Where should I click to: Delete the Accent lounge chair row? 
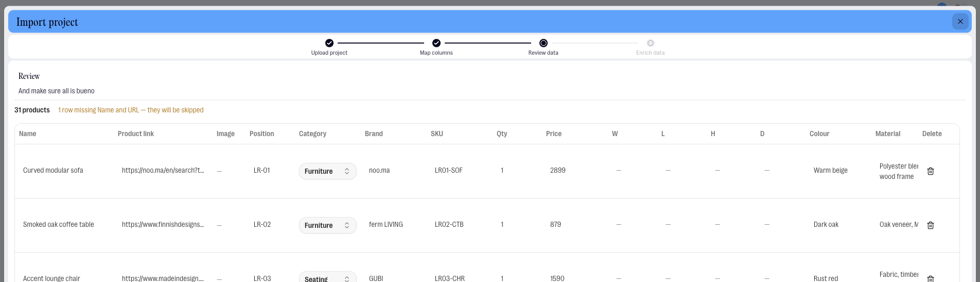(x=931, y=278)
